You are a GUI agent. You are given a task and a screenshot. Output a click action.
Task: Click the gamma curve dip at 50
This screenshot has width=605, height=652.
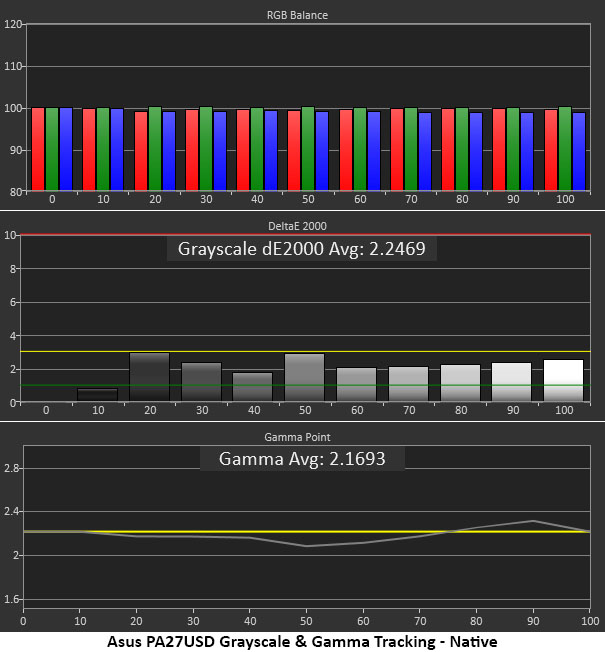pos(306,546)
